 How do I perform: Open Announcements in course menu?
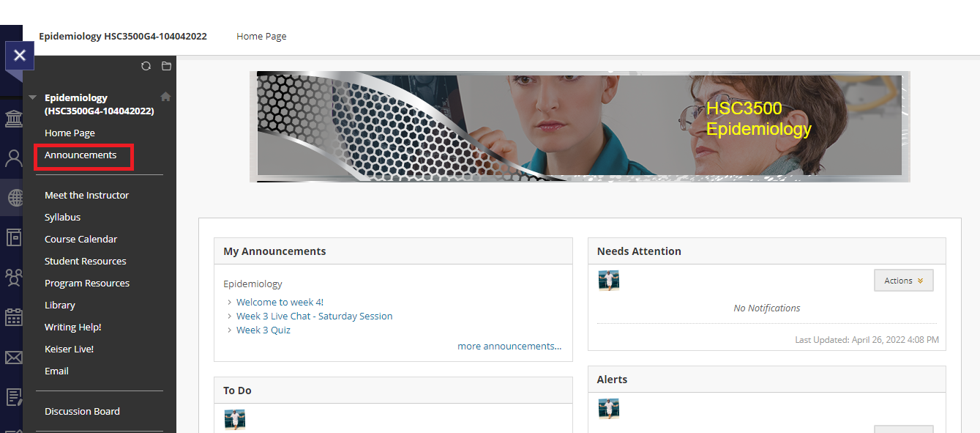[81, 155]
